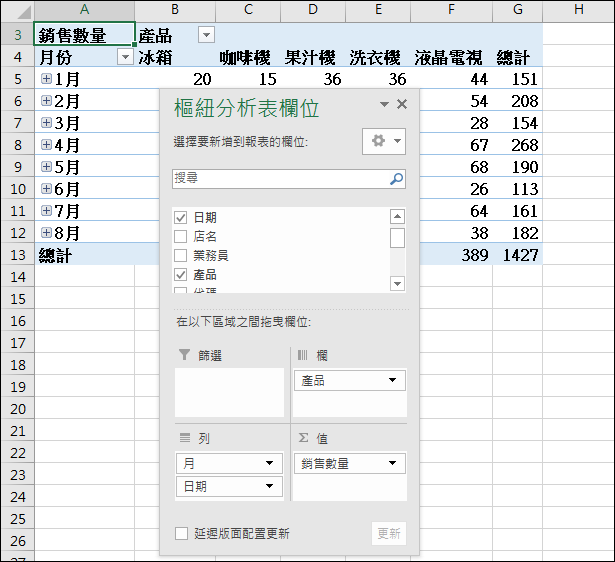Expand the 5月 row group
The width and height of the screenshot is (615, 562).
pos(46,167)
